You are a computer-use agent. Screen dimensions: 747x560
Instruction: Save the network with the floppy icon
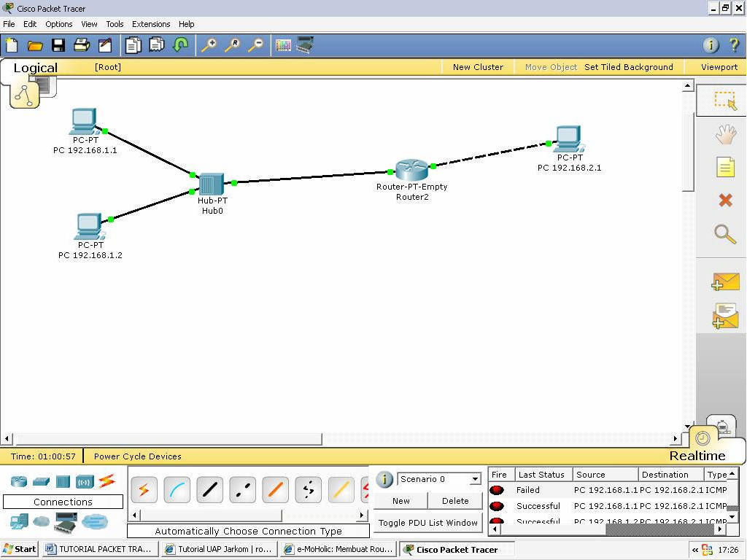pyautogui.click(x=58, y=45)
